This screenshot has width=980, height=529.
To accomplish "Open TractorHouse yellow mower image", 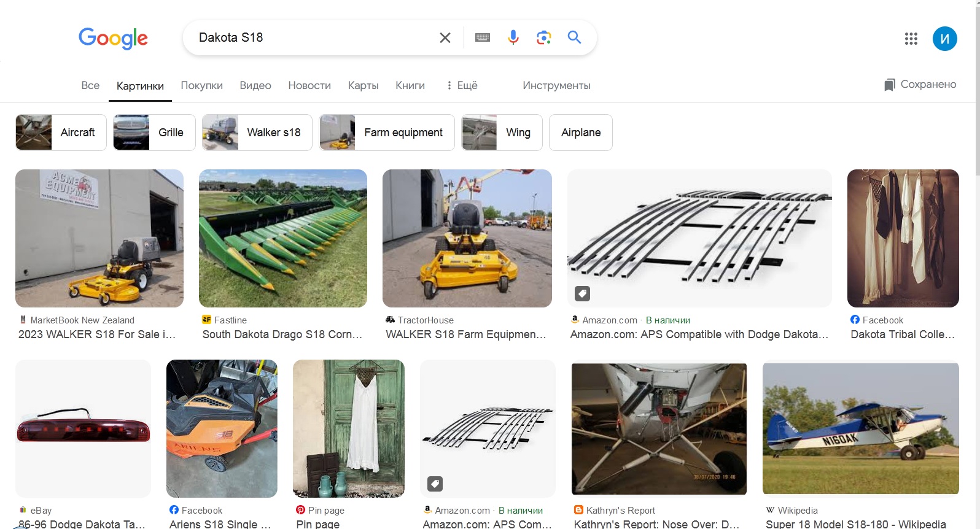I will tap(467, 238).
